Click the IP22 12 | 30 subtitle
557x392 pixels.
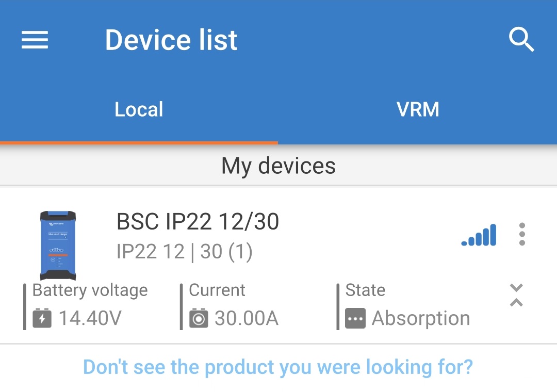coord(184,252)
